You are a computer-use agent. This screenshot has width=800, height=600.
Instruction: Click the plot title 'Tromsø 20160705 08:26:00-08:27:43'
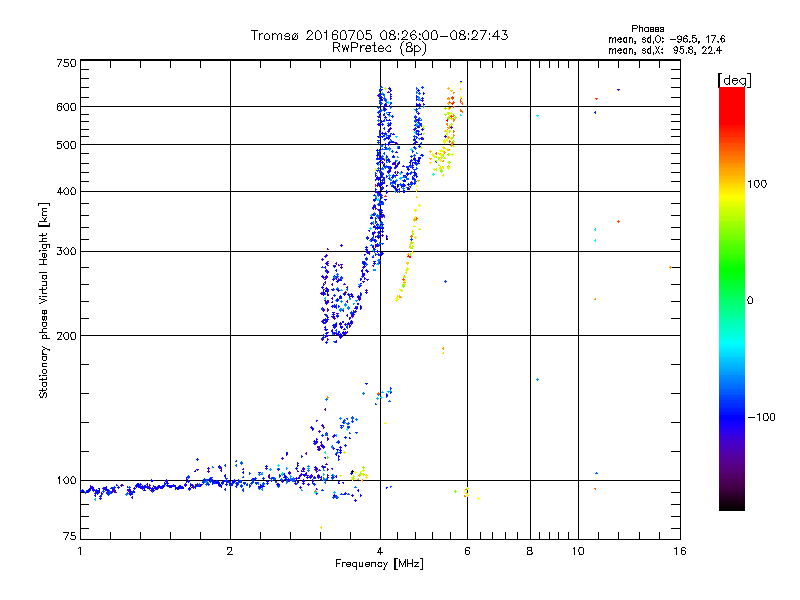[x=379, y=35]
